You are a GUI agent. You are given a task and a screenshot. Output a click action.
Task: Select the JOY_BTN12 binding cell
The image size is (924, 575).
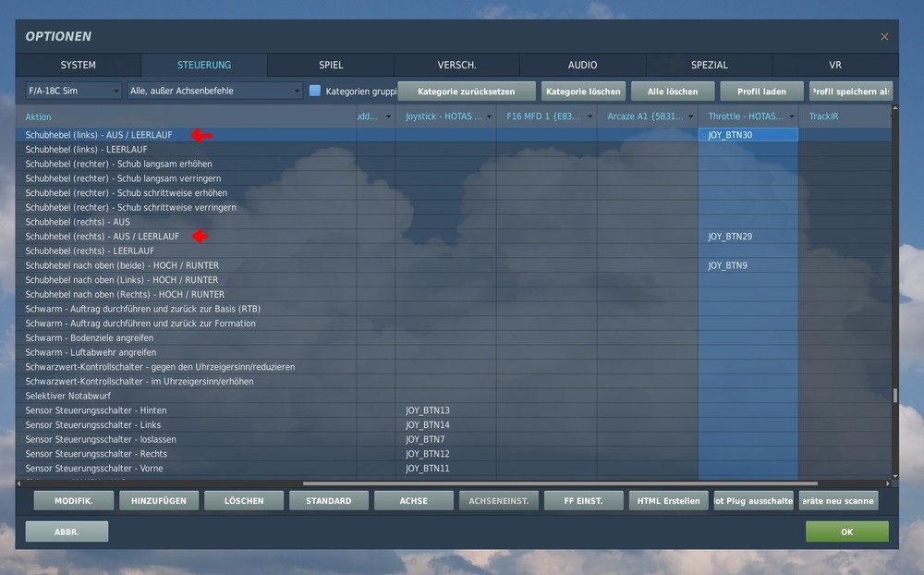445,454
